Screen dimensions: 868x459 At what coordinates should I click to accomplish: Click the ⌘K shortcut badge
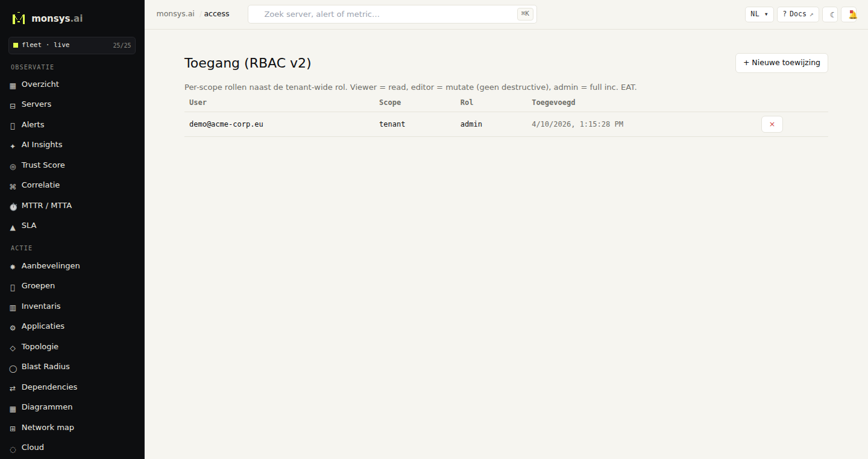click(x=525, y=14)
